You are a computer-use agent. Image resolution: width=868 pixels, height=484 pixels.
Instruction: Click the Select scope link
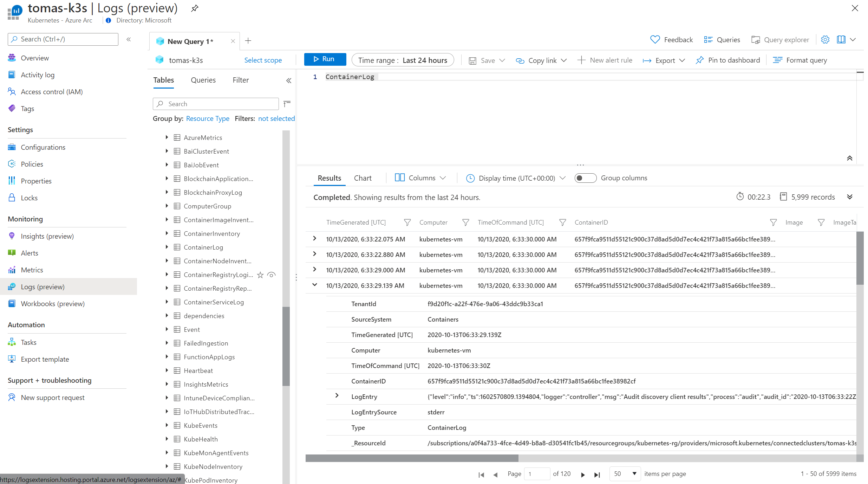tap(263, 60)
